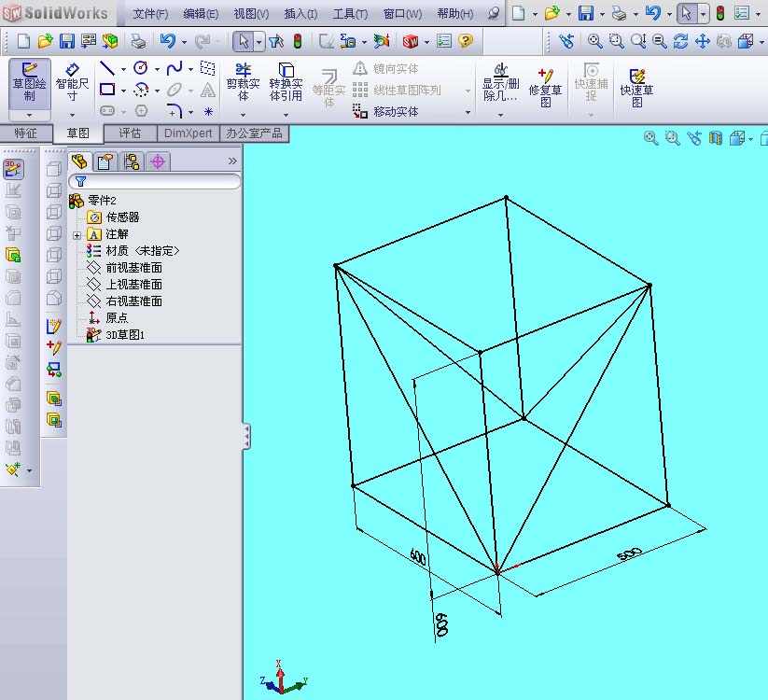Click the 移动实体 move entities tool

385,111
